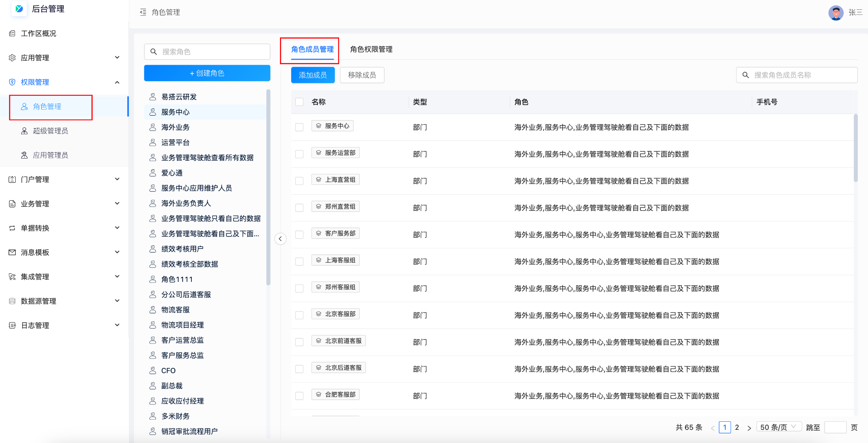Click the magnifier icon in 搜索角色 box
This screenshot has height=443, width=868.
tap(154, 52)
